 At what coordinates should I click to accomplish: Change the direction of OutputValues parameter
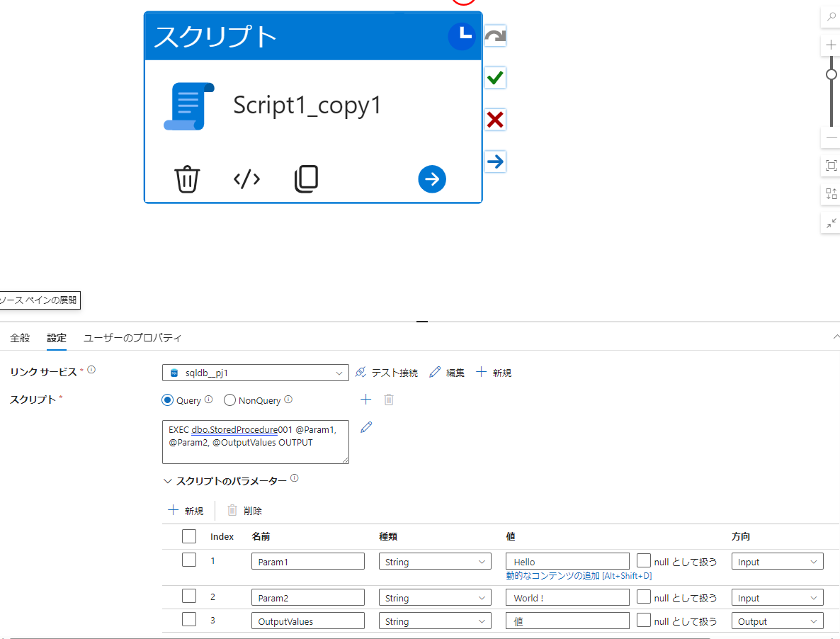tap(777, 620)
